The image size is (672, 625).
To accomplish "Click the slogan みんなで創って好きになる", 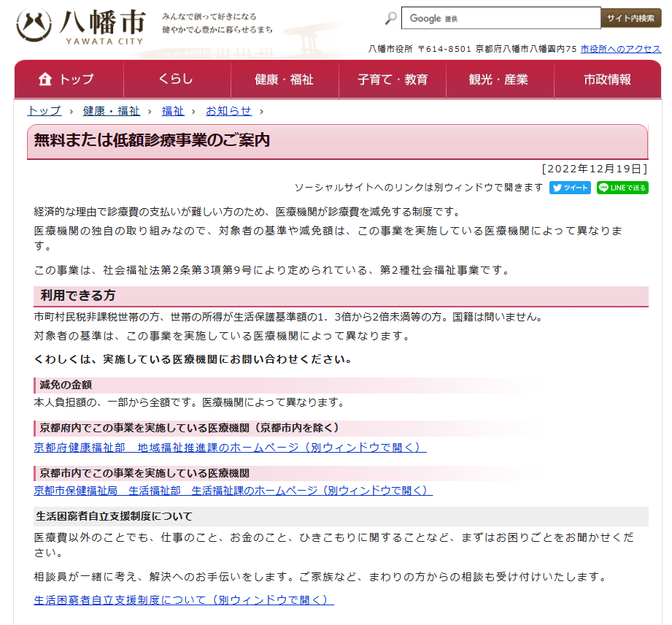I will click(x=209, y=17).
